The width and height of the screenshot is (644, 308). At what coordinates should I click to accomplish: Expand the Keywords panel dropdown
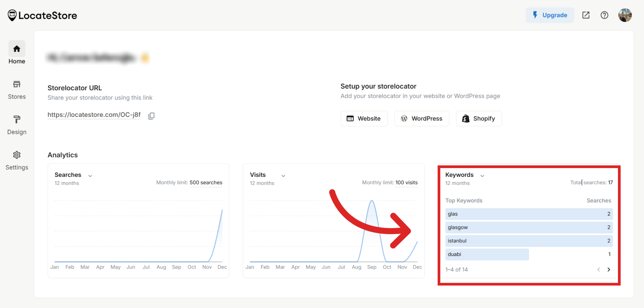click(x=482, y=176)
